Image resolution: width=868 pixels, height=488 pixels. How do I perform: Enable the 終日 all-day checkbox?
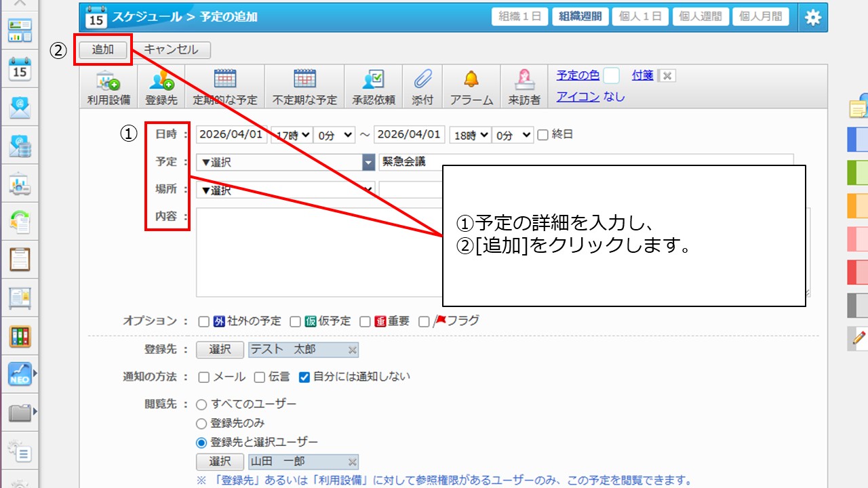tap(542, 135)
